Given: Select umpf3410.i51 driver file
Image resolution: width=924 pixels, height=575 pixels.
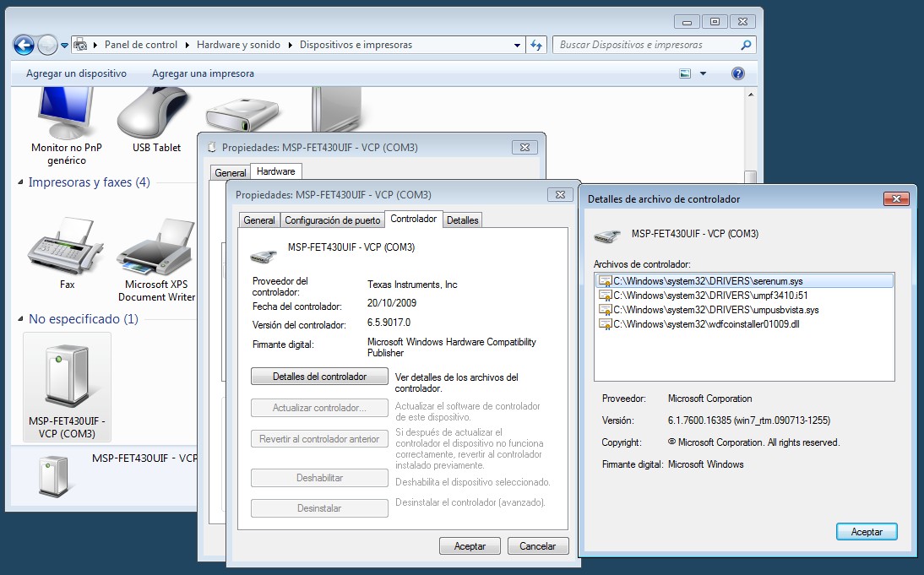Looking at the screenshot, I should pos(710,296).
